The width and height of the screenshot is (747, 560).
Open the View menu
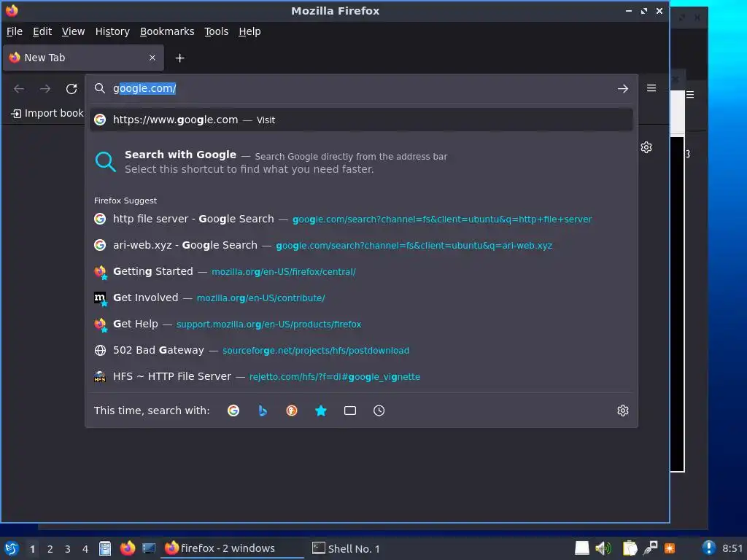pos(73,31)
